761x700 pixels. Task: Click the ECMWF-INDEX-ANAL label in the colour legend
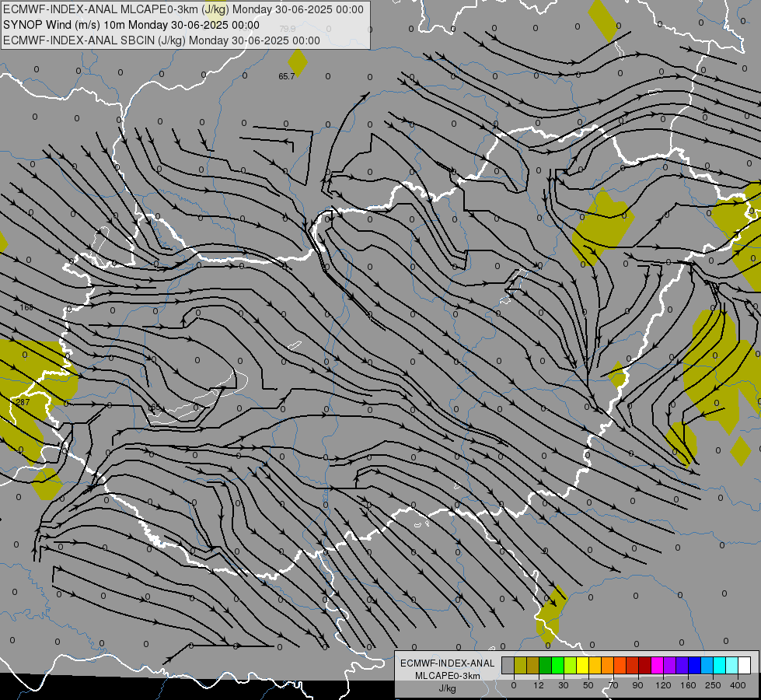coord(448,663)
